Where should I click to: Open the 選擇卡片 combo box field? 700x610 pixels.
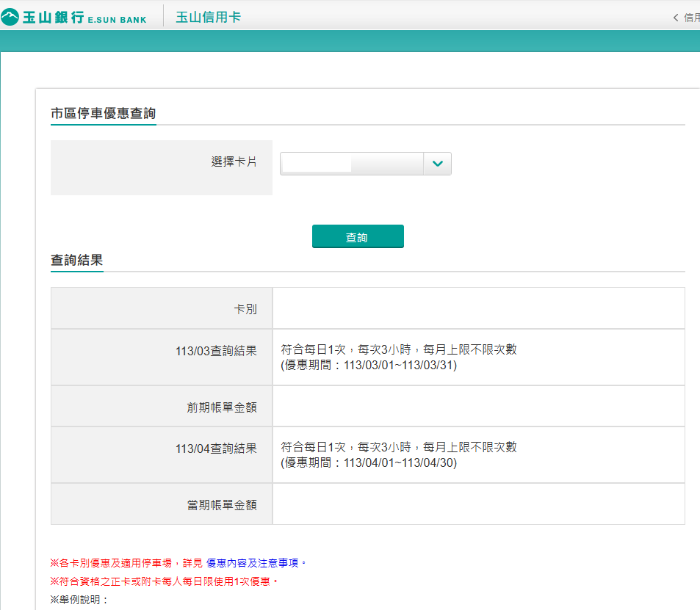pyautogui.click(x=352, y=164)
